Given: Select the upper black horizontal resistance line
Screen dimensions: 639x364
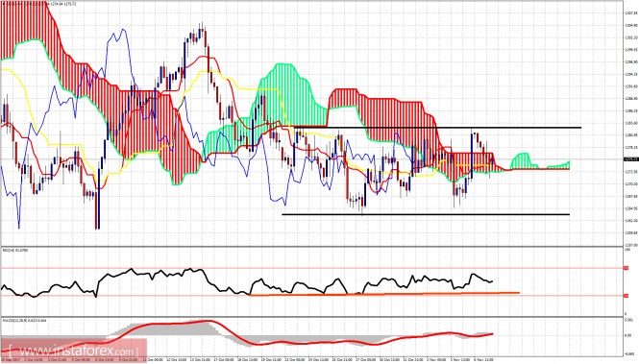Looking at the screenshot, I should pyautogui.click(x=437, y=128).
